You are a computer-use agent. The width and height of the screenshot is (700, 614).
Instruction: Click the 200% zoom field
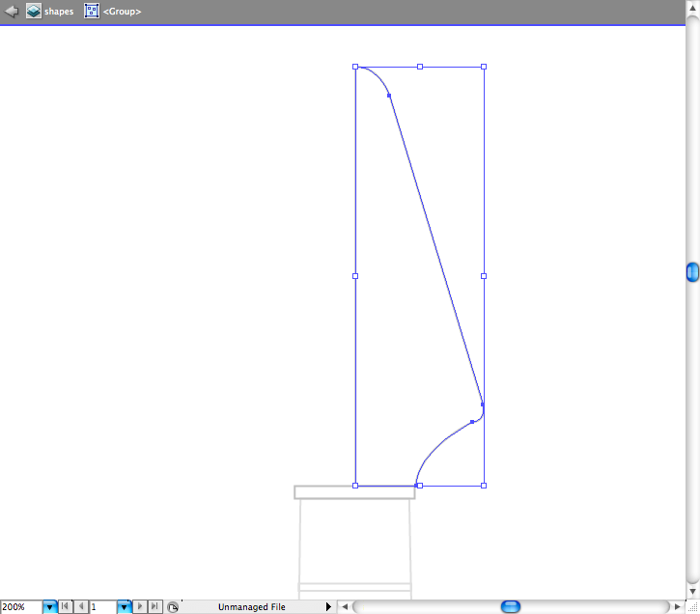[x=20, y=607]
